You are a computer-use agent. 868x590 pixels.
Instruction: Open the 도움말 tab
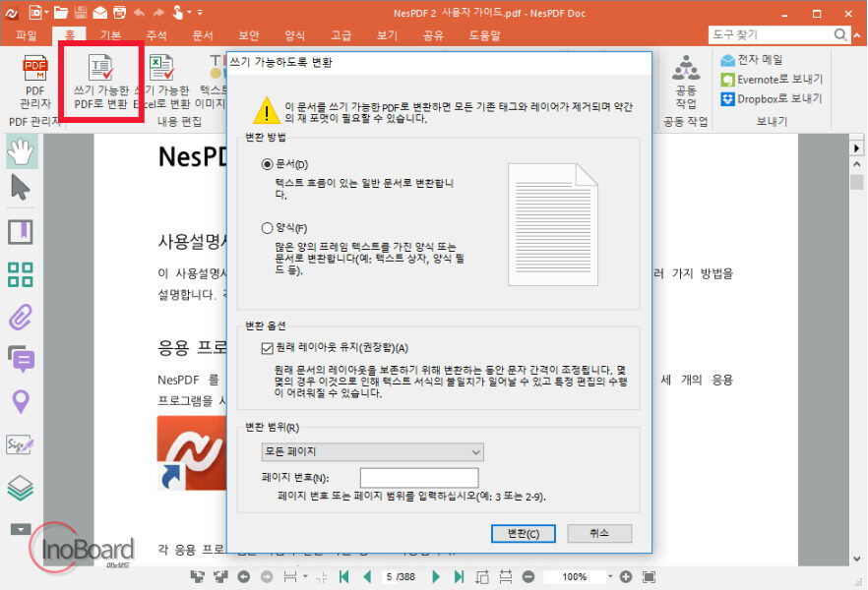pyautogui.click(x=484, y=35)
